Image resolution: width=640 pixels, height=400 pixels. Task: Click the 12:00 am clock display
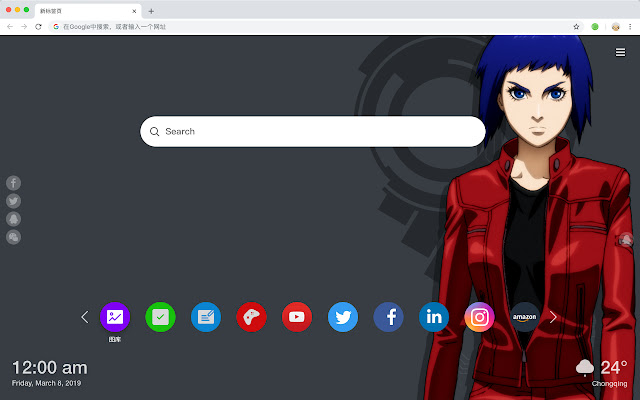click(49, 368)
